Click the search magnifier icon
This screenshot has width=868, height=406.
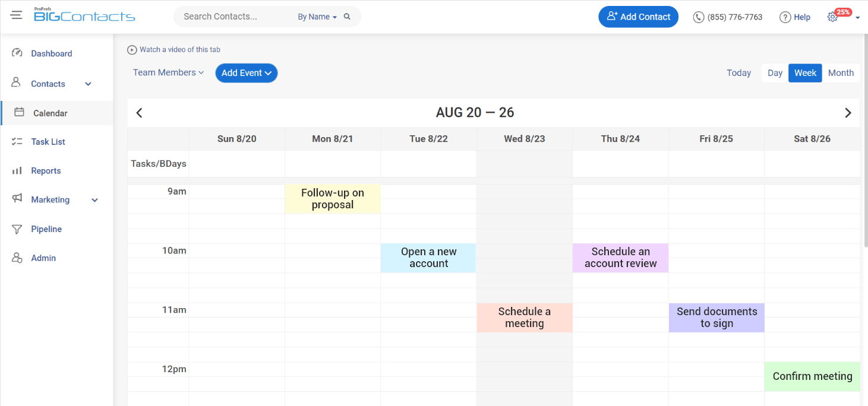(x=348, y=17)
